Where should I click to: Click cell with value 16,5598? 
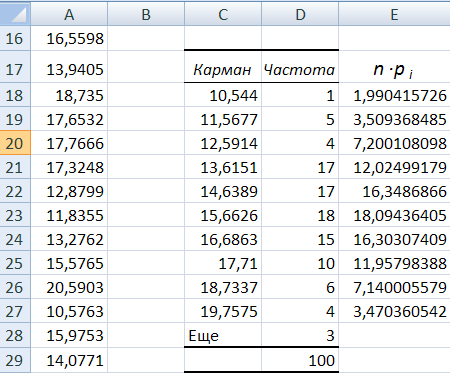(x=69, y=38)
